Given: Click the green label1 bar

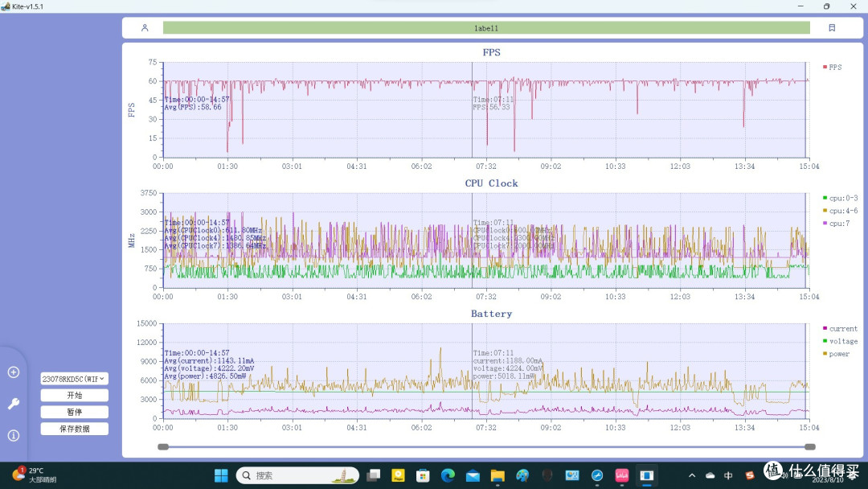Looking at the screenshot, I should (486, 27).
